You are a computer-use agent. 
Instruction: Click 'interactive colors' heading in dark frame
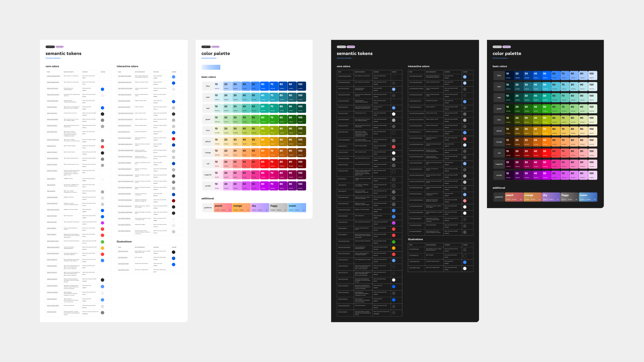419,66
